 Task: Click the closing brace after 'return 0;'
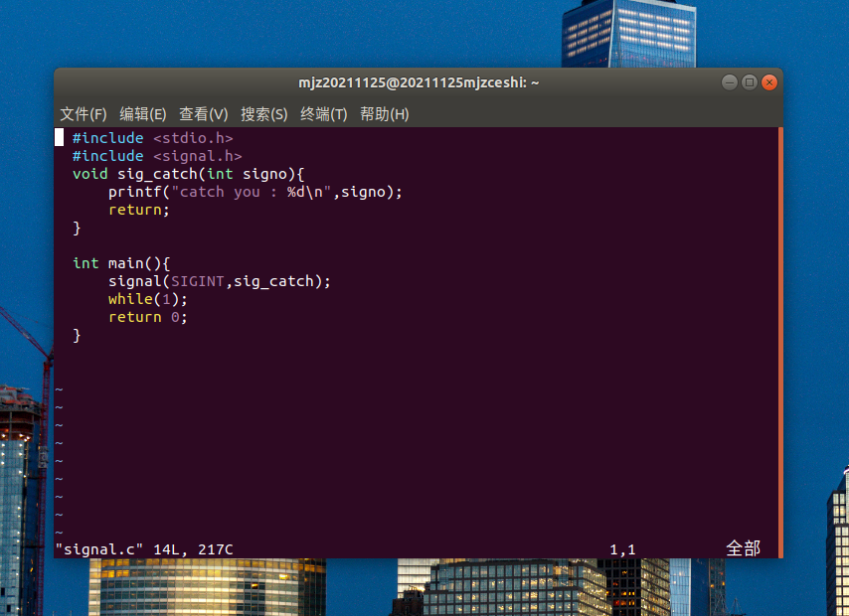(x=77, y=335)
